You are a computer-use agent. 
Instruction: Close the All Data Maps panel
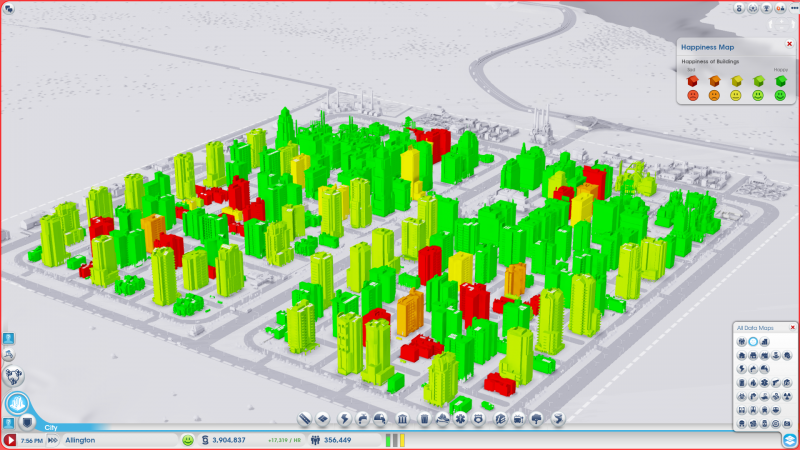(792, 328)
